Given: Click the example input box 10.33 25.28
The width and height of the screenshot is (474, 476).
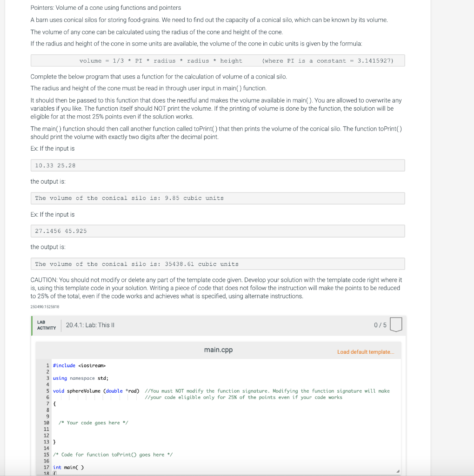Looking at the screenshot, I should coord(217,165).
